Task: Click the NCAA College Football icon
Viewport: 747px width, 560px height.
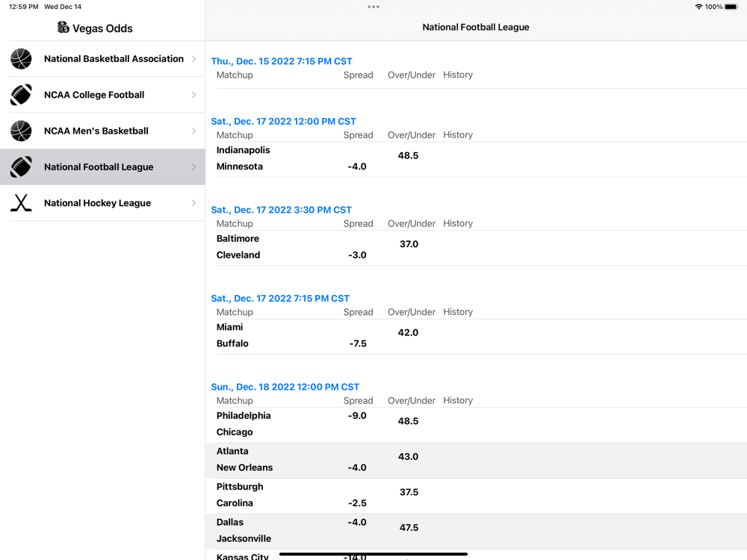Action: pyautogui.click(x=21, y=95)
